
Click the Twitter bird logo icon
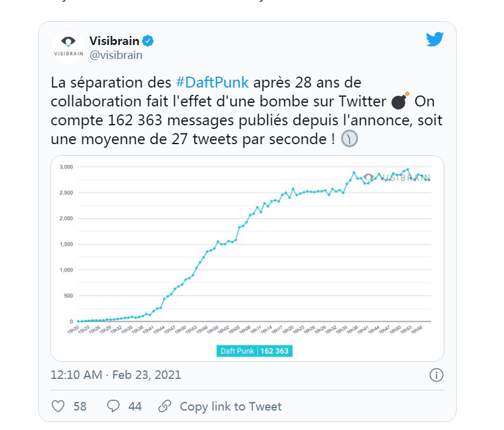click(435, 40)
